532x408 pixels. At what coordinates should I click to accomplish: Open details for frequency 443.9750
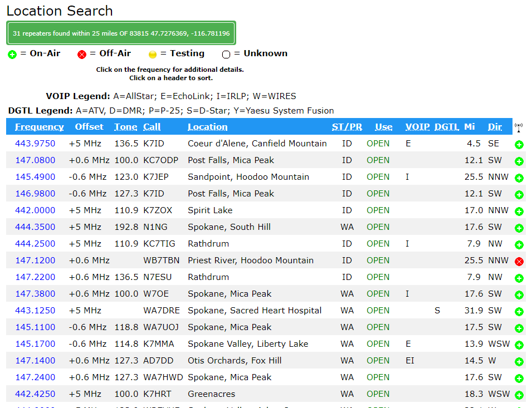point(35,144)
